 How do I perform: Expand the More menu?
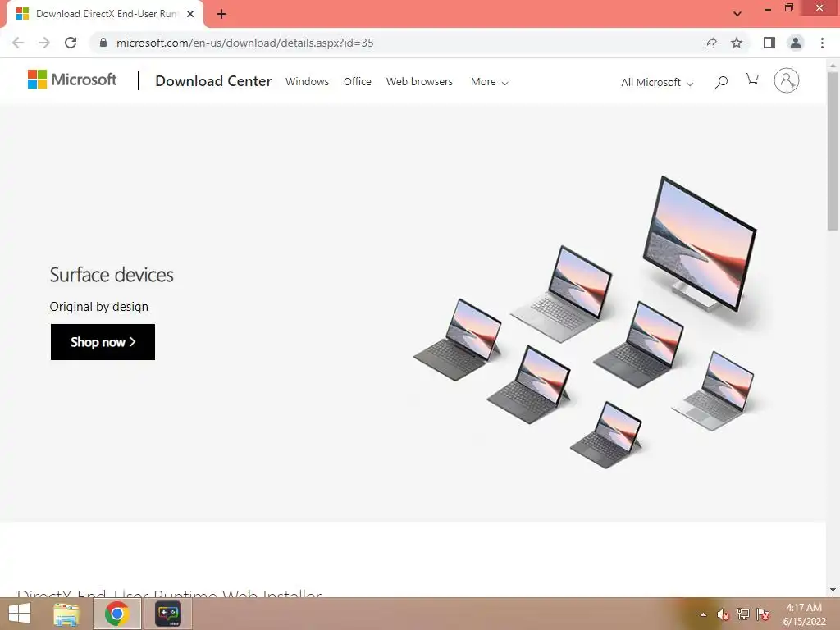pyautogui.click(x=489, y=82)
